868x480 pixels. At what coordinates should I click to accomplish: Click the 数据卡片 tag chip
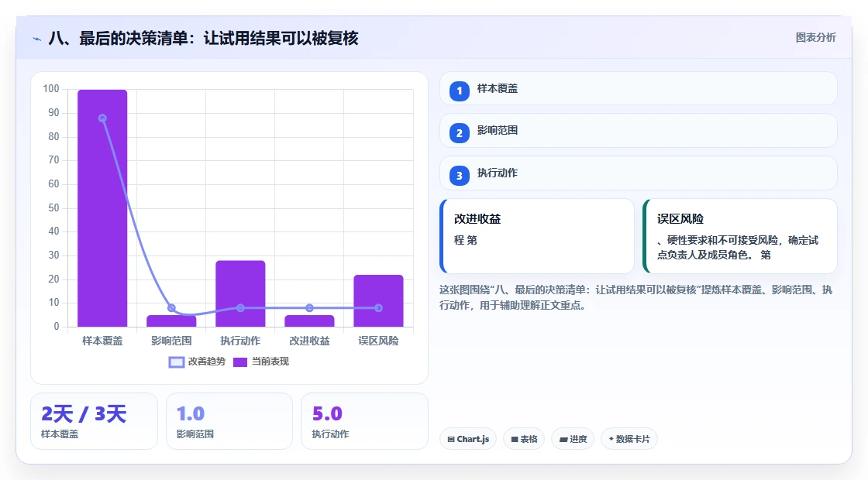click(629, 439)
